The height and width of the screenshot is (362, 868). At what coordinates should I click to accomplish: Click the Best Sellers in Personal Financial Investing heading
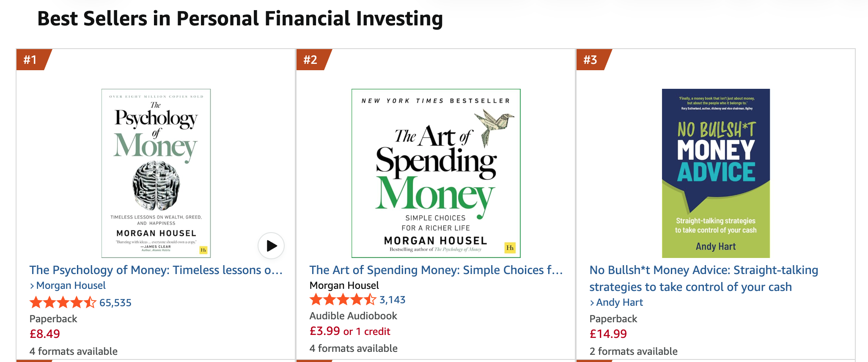coord(240,19)
